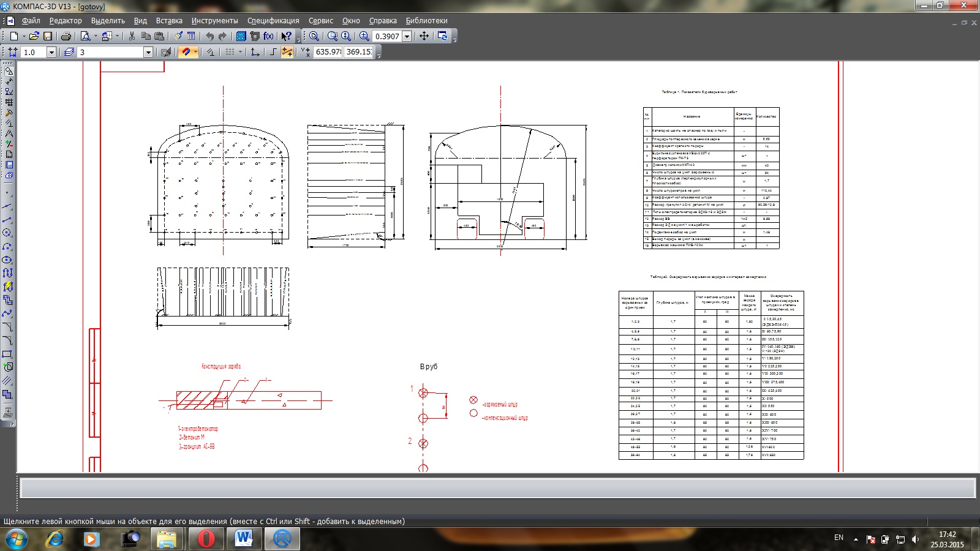The image size is (980, 551).
Task: Click the local coordinate system icon
Action: 255,52
